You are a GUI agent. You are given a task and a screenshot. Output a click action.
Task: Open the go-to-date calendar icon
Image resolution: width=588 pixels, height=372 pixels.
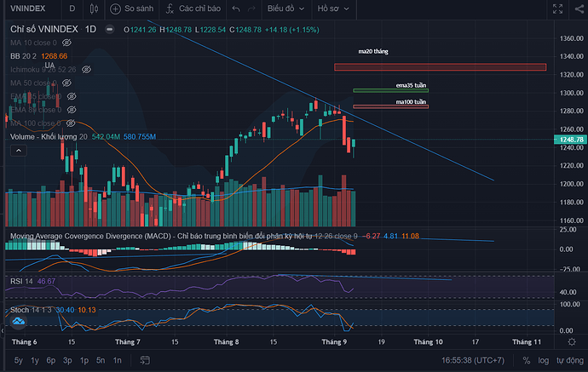[145, 360]
